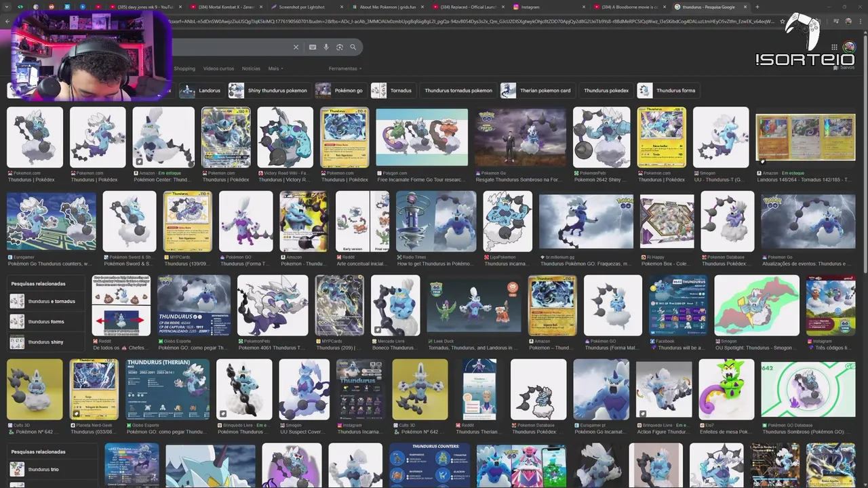Open related search 'thundurus shiny'
The image size is (868, 488).
46,342
